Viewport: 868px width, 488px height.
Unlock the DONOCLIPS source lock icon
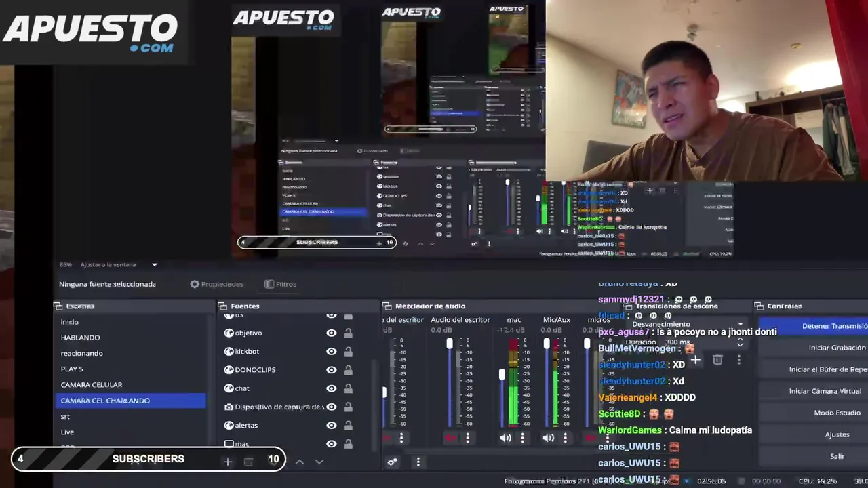[x=348, y=370]
